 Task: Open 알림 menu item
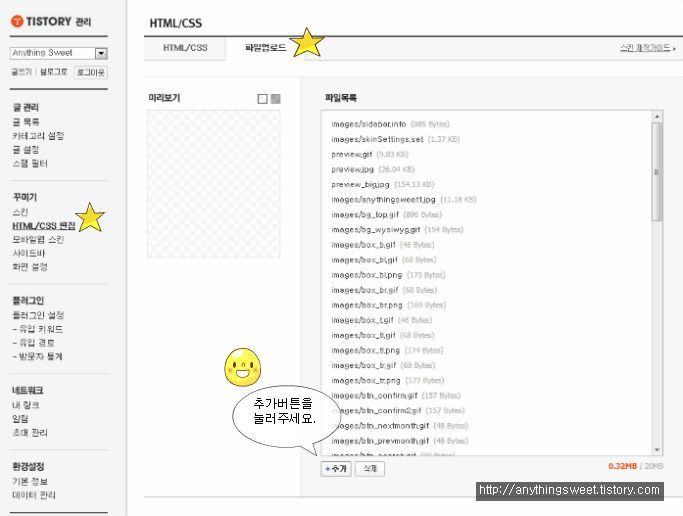click(x=20, y=418)
